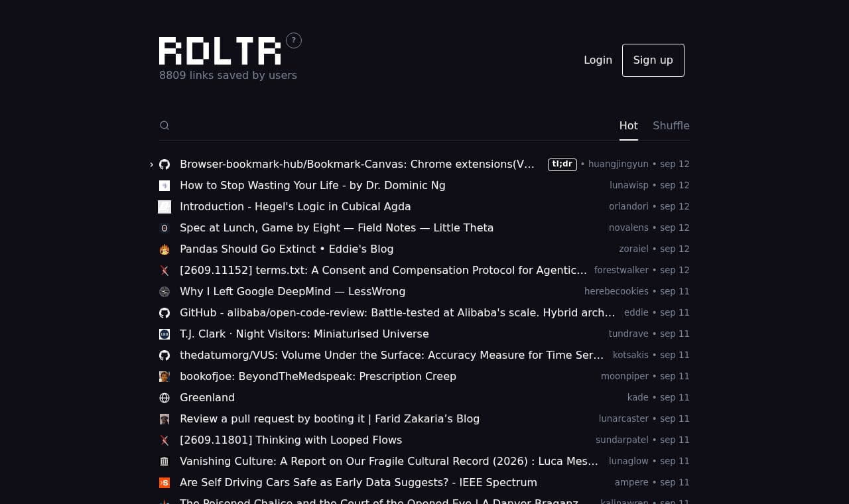Click username lunarcaster
The image size is (849, 504).
tap(623, 418)
